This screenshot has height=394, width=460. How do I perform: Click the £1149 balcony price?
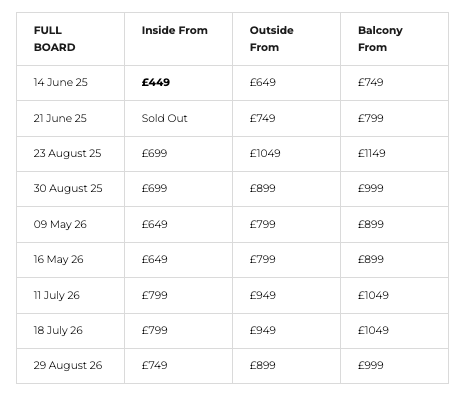pos(372,153)
